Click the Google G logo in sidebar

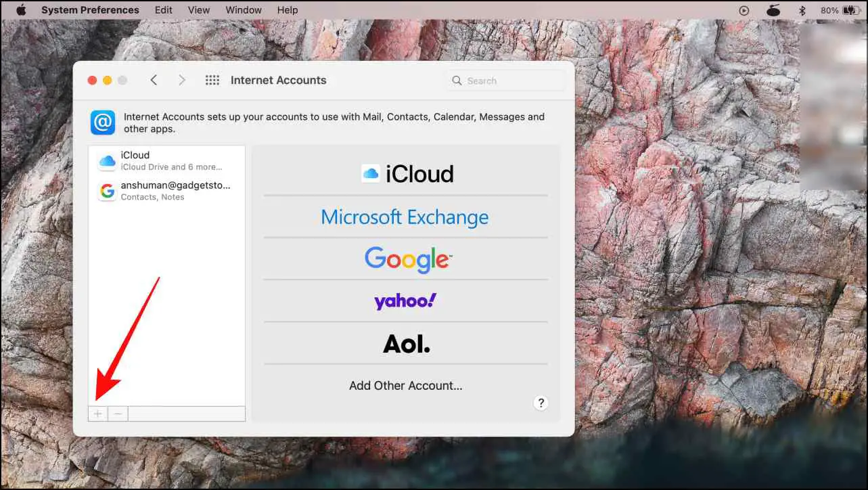pyautogui.click(x=108, y=192)
